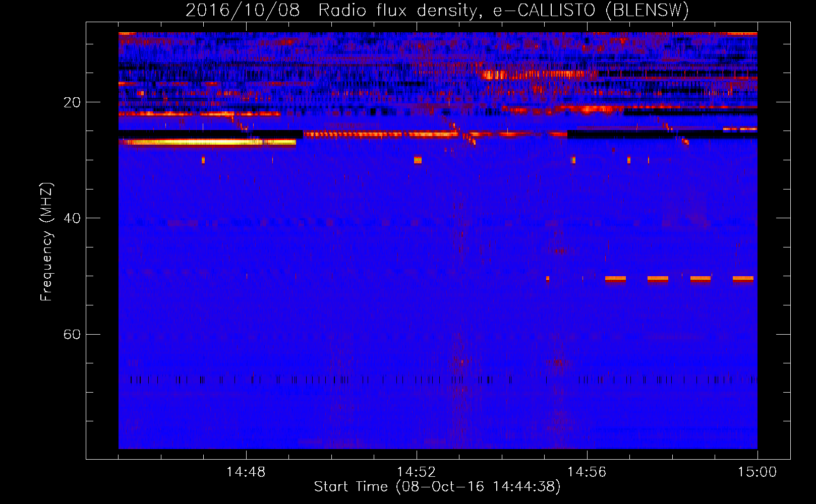Click the 60 MHz frequency tick label
This screenshot has width=816, height=504.
coord(72,334)
